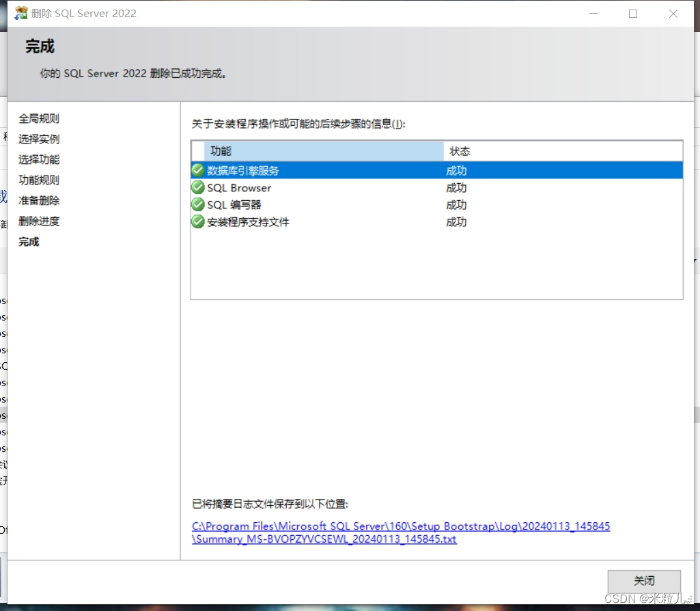Screen dimensions: 700x611
Task: Maximize the 删除 SQL Server 2022 window
Action: pyautogui.click(x=633, y=14)
